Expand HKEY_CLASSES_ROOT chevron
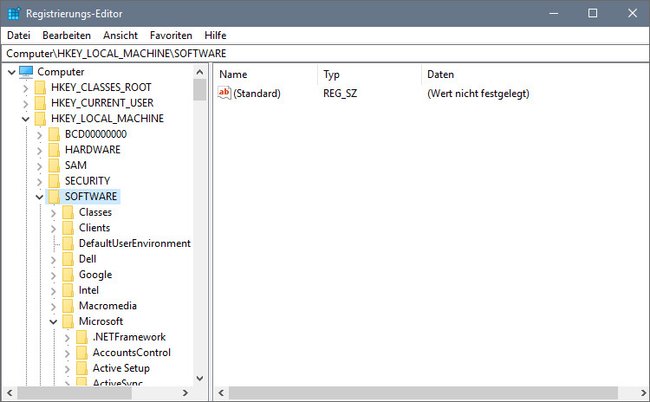 [x=26, y=88]
